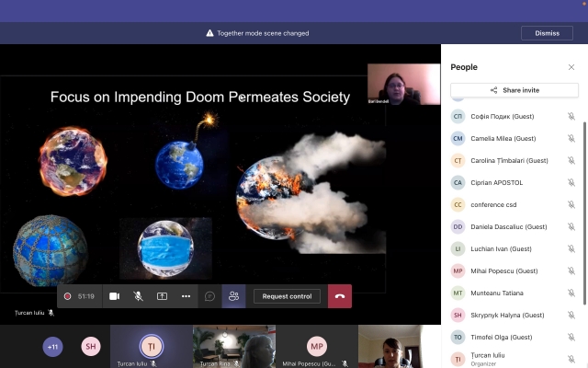Click the woman's video tile at the strip's right end

tap(400, 346)
